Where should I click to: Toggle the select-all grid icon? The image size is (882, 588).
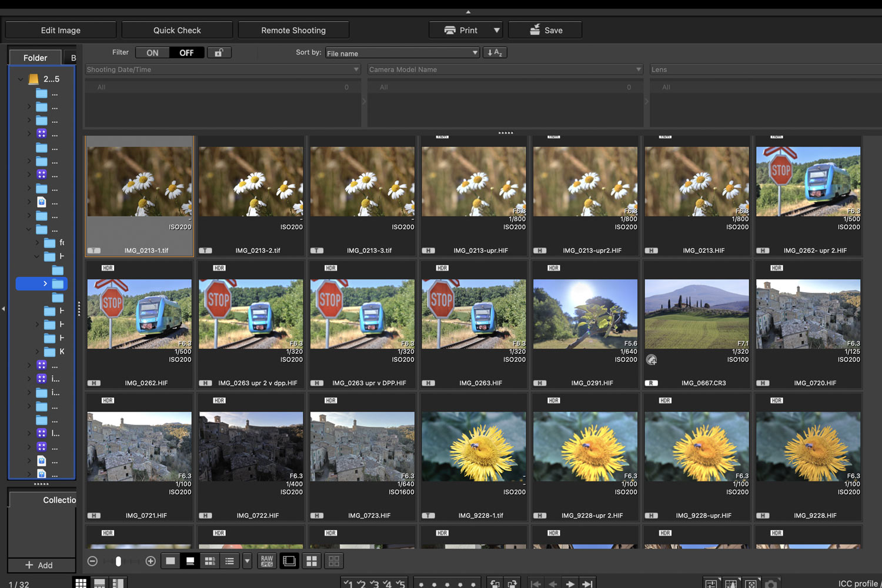(x=312, y=561)
